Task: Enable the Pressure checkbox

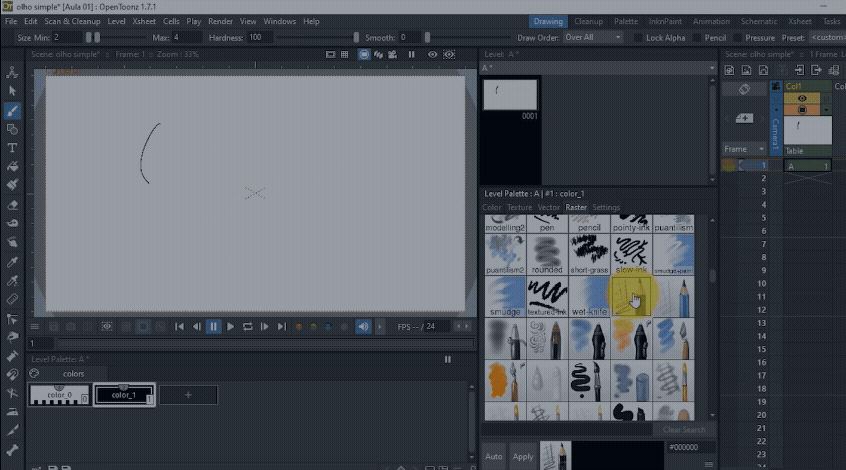Action: click(738, 38)
